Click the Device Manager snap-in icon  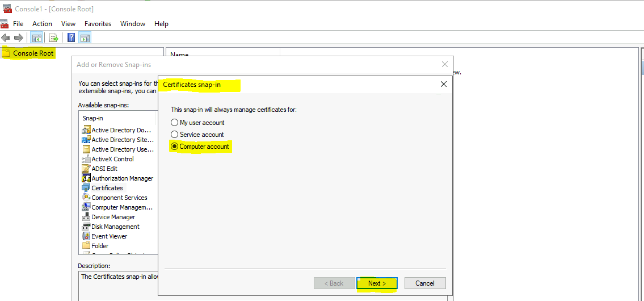86,217
